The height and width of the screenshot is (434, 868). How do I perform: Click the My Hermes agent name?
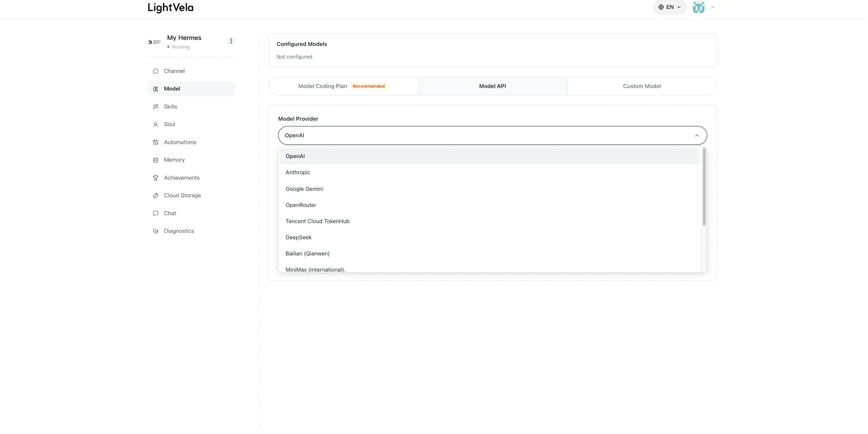[x=184, y=38]
